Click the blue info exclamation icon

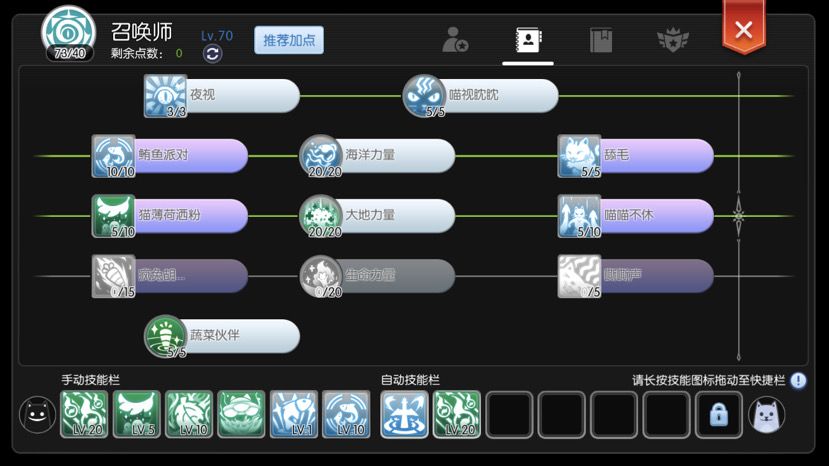798,380
